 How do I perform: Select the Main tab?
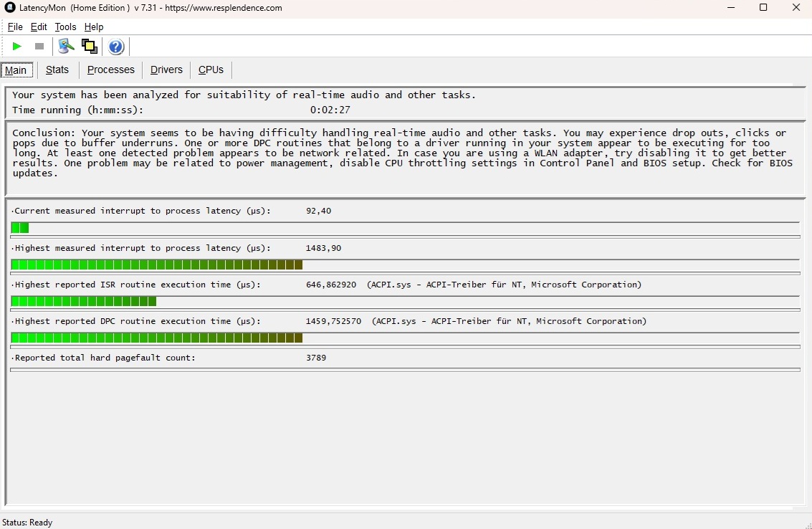pos(16,70)
